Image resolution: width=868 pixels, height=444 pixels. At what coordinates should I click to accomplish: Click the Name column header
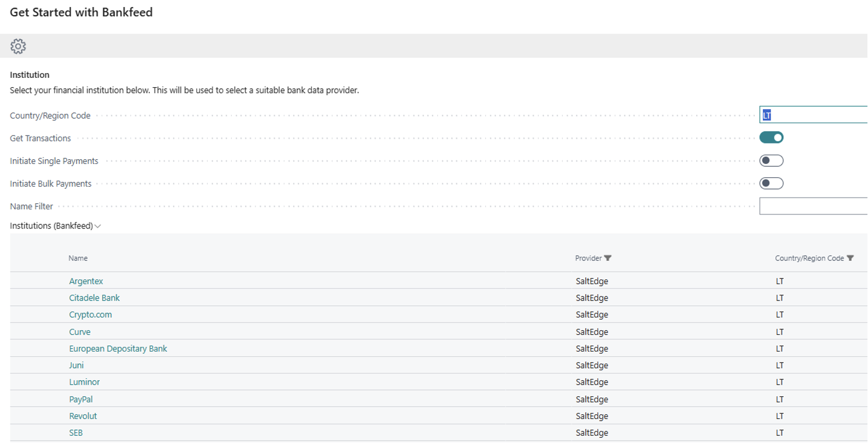(78, 258)
